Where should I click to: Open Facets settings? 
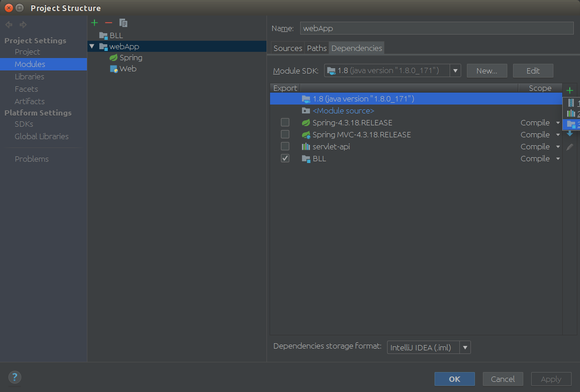[26, 89]
